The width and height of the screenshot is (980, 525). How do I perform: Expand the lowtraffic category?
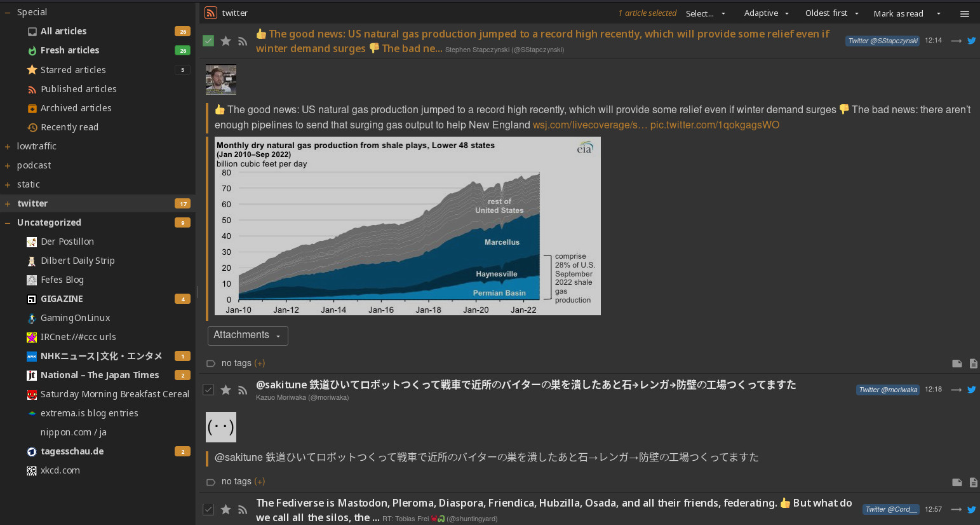pyautogui.click(x=8, y=147)
